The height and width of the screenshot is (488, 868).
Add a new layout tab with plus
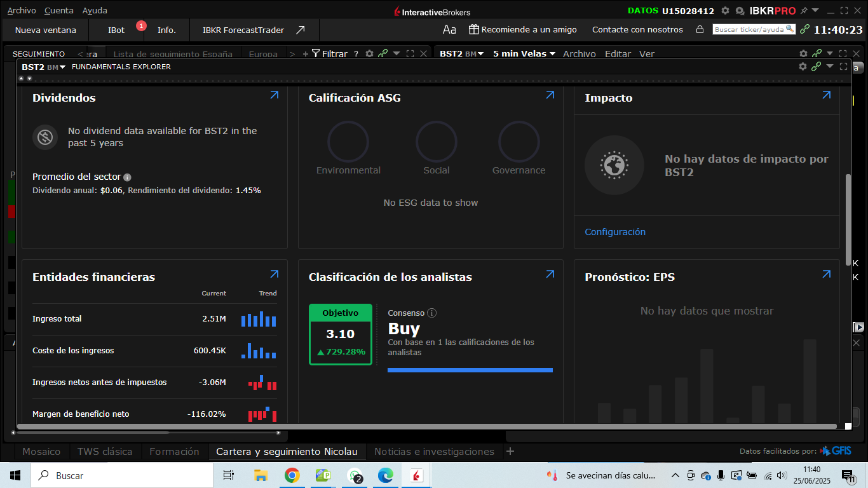tap(510, 452)
